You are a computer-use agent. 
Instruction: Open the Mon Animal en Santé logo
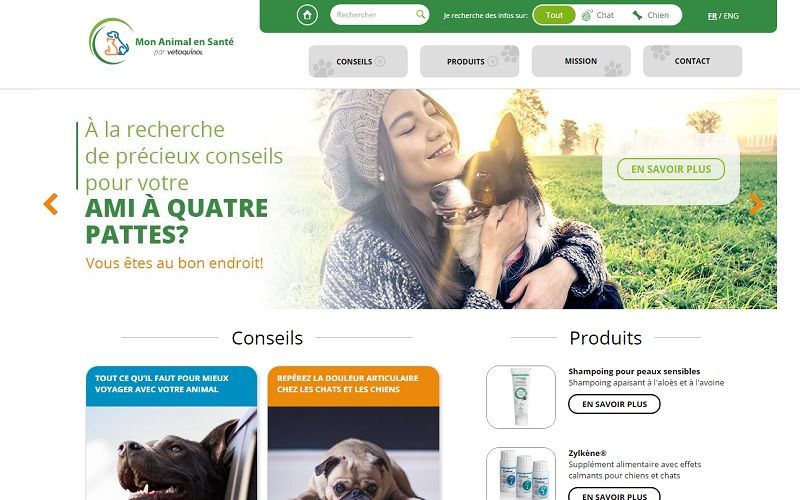pyautogui.click(x=161, y=42)
